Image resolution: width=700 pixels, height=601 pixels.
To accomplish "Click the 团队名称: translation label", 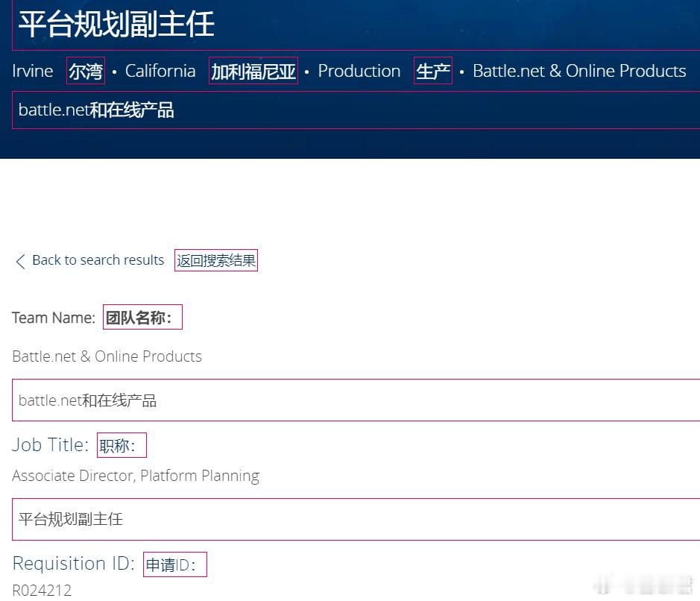I will tap(143, 317).
